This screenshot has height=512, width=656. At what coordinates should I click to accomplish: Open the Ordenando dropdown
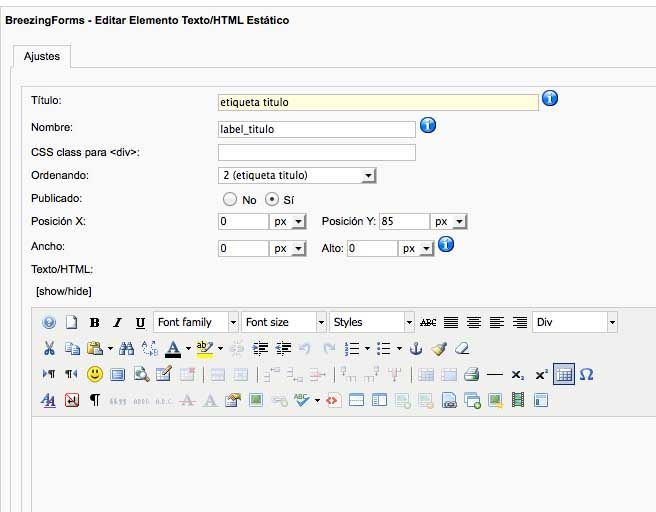pyautogui.click(x=297, y=175)
